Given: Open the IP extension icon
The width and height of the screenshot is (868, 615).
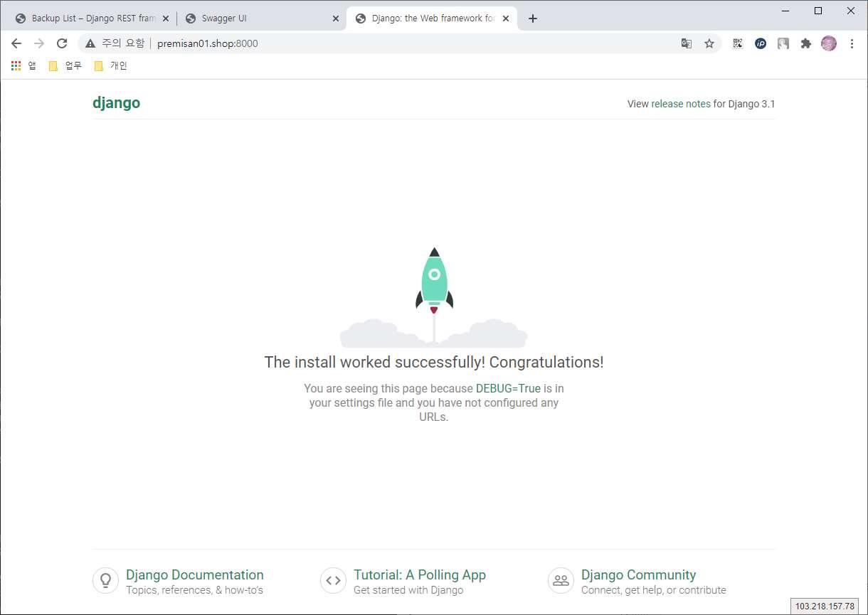Looking at the screenshot, I should tap(761, 43).
